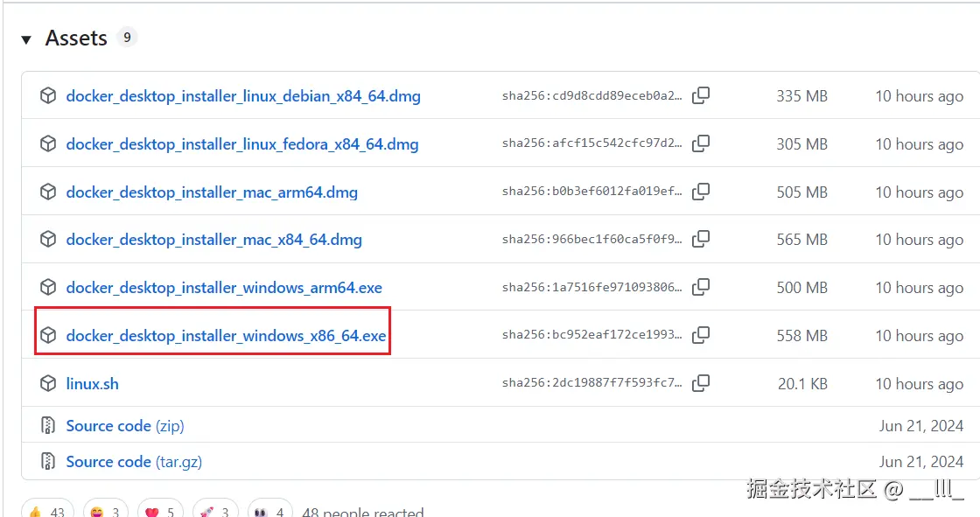Download docker_desktop_installer_linux_fedora_x84_64.dmg
This screenshot has height=517, width=980.
click(x=241, y=144)
